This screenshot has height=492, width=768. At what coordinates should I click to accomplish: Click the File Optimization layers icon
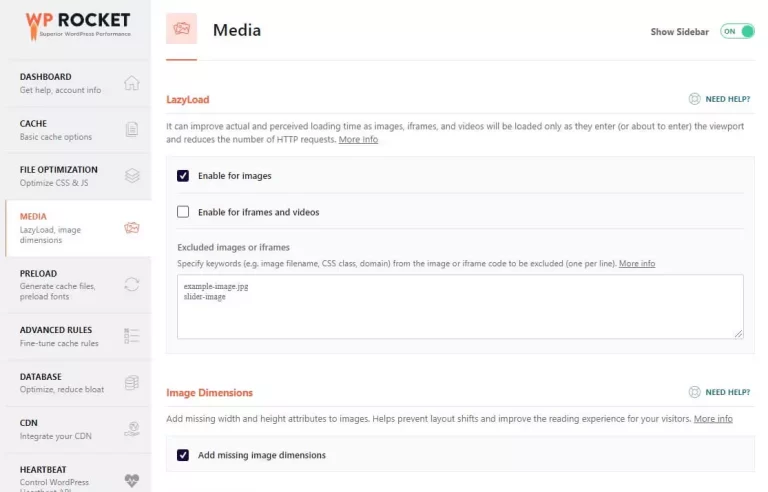[132, 175]
